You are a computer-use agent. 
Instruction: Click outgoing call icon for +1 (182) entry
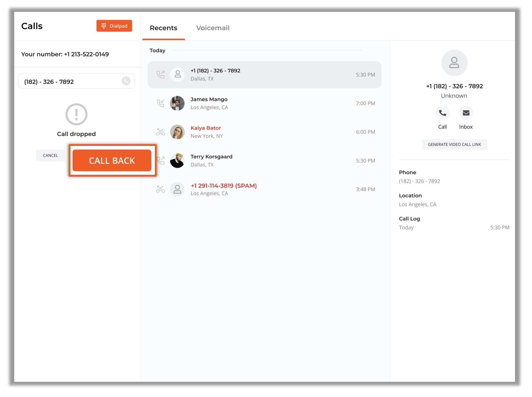(160, 74)
